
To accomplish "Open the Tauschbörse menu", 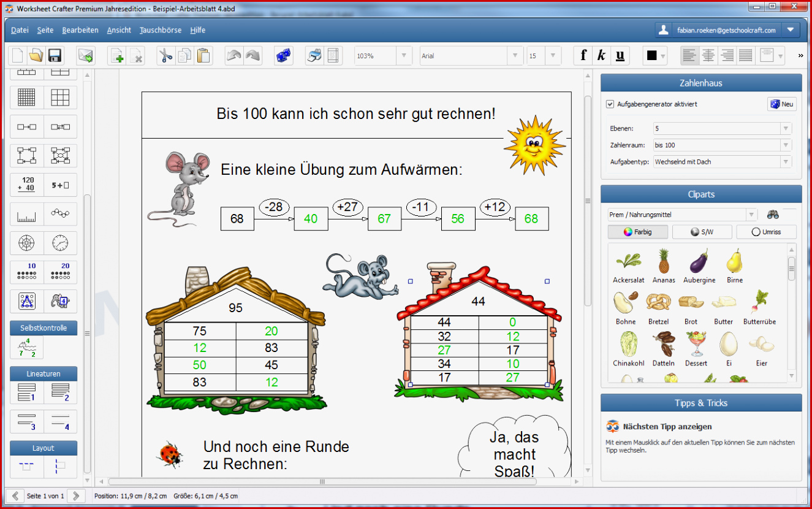I will (x=161, y=30).
